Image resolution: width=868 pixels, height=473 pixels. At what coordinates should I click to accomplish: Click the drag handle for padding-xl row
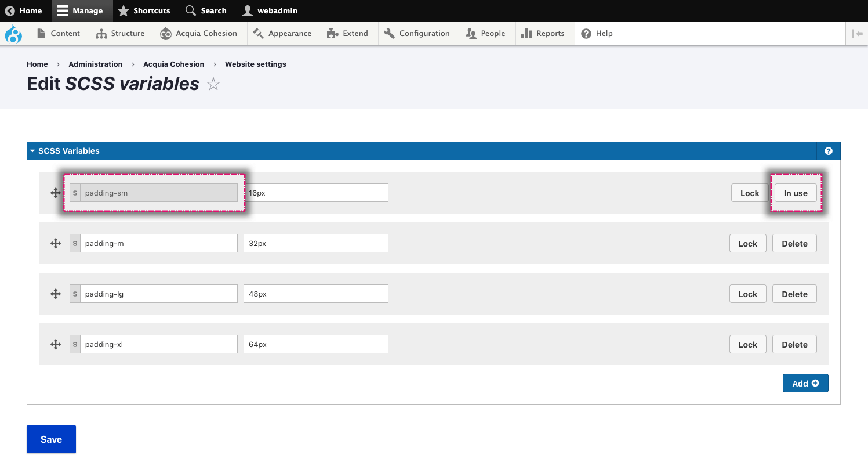[56, 344]
